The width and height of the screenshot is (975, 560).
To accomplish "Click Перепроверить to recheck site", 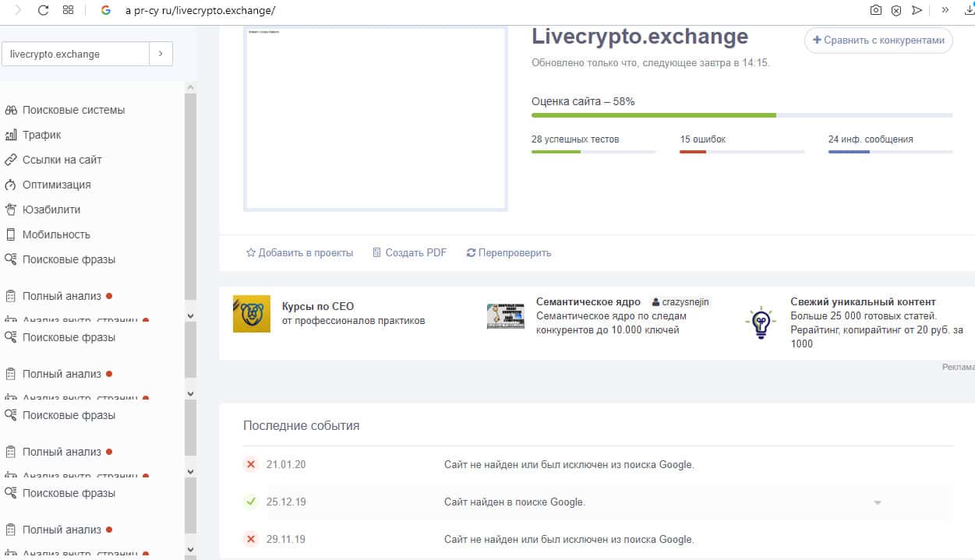I will pos(509,252).
